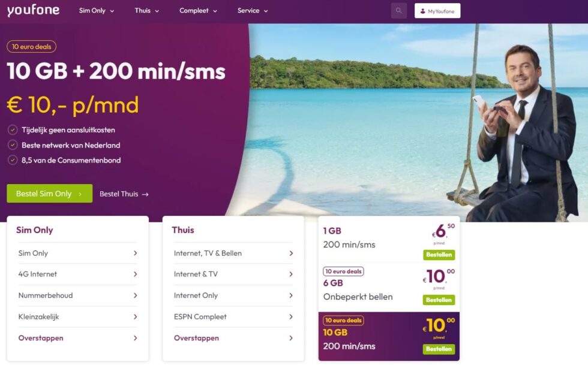Click the Bestel Sim Only button
The width and height of the screenshot is (588, 365).
(x=49, y=194)
